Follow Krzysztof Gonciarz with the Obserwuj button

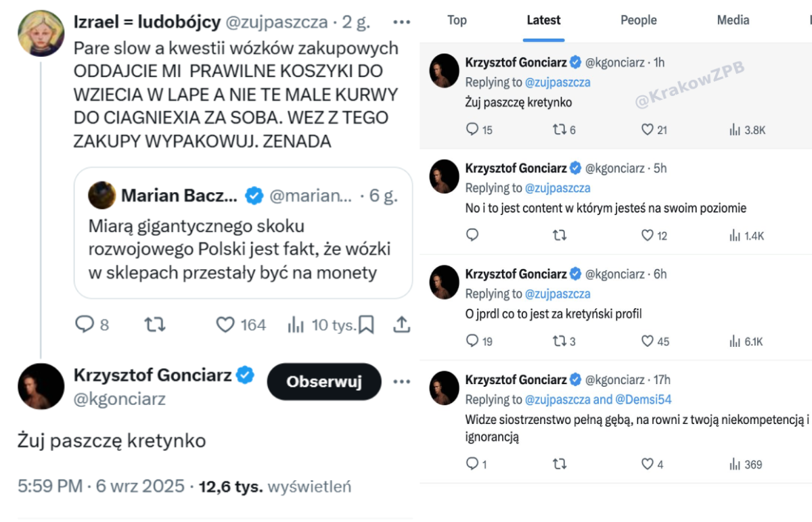(x=323, y=382)
